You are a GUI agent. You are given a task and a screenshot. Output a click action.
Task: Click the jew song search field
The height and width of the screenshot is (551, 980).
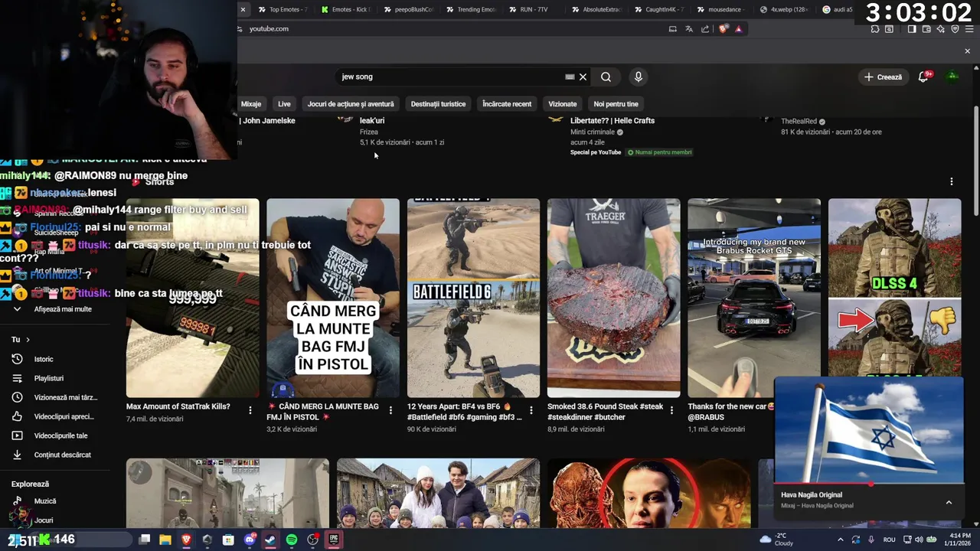pyautogui.click(x=452, y=77)
